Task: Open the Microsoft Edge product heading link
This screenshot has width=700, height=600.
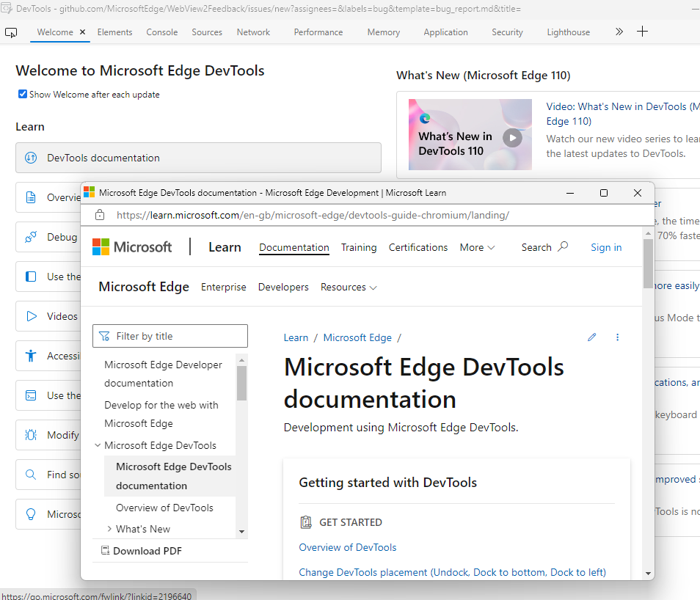Action: 144,287
